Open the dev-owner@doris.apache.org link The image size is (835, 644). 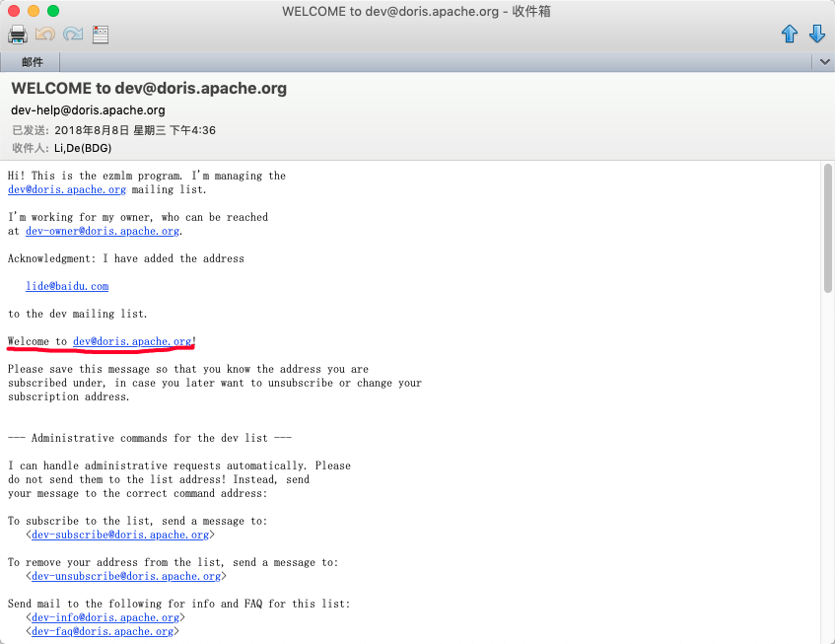click(103, 231)
